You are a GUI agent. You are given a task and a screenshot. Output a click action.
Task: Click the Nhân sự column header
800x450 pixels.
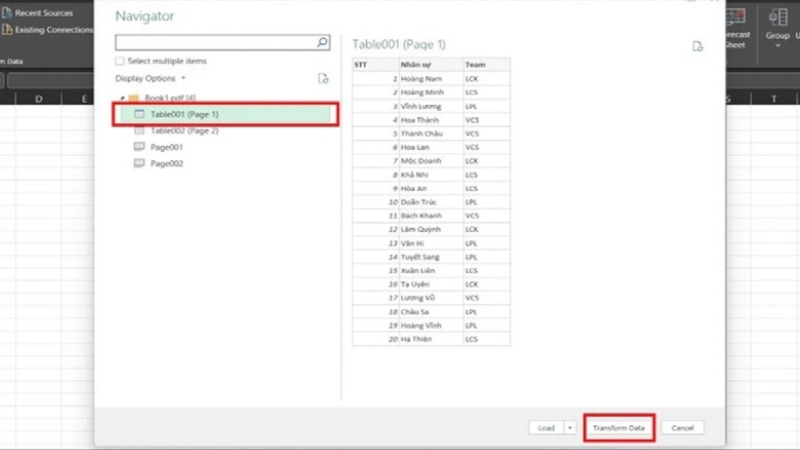[x=431, y=65]
